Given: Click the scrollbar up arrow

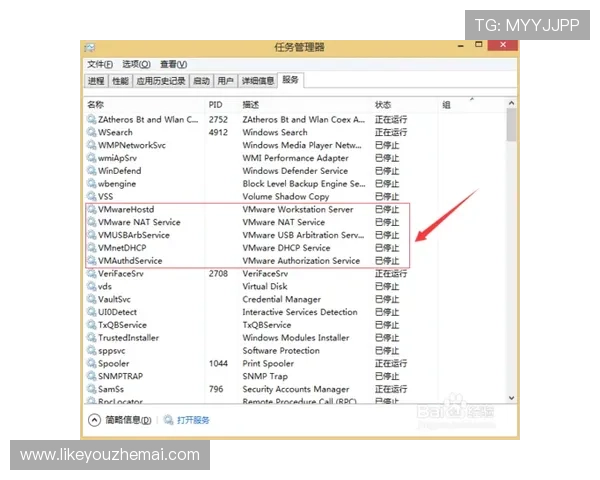Looking at the screenshot, I should (511, 103).
